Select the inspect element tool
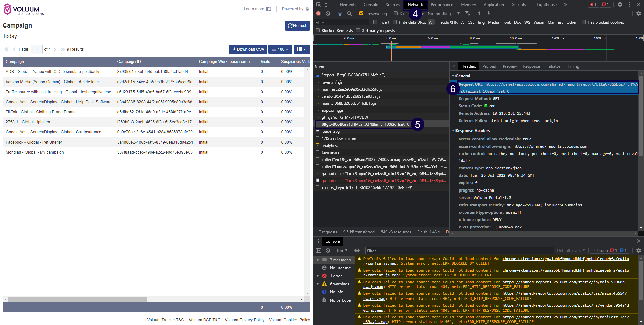 (x=318, y=4)
